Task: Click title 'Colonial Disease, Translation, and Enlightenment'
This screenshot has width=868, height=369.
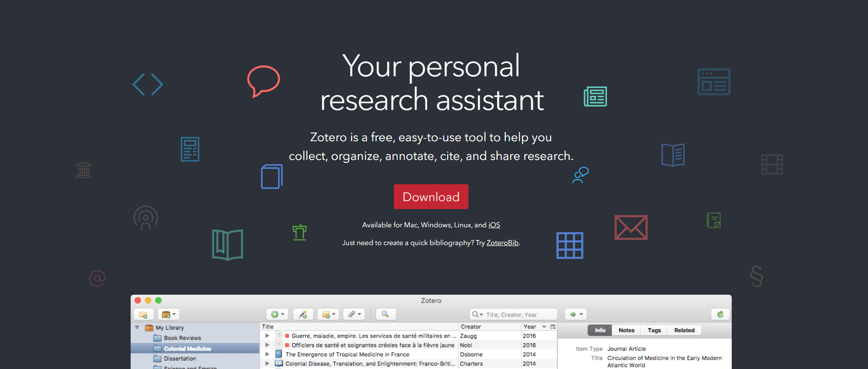Action: tap(370, 364)
